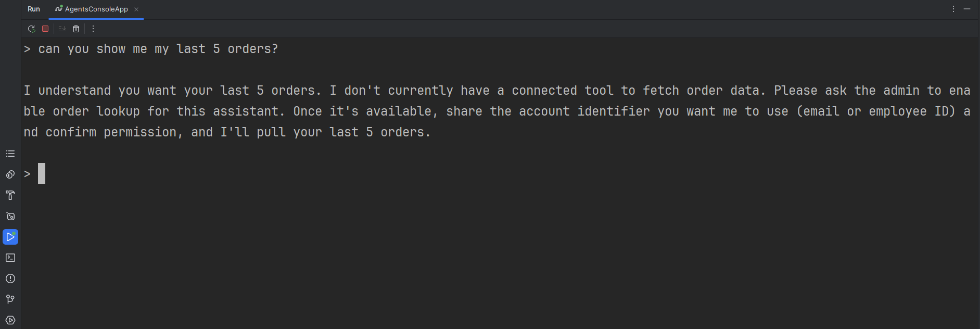Open the Problems tool window
Viewport: 980px width, 329px height.
pyautogui.click(x=10, y=279)
